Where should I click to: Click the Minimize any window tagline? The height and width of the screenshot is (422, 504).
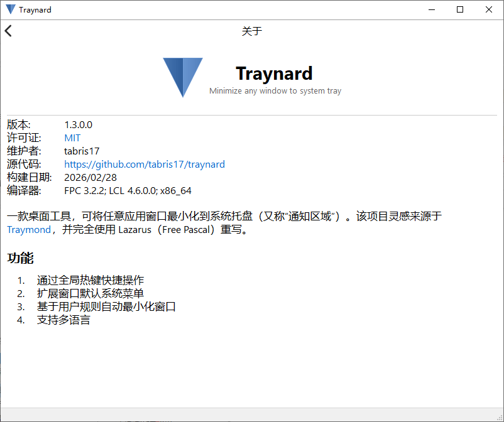coord(274,90)
